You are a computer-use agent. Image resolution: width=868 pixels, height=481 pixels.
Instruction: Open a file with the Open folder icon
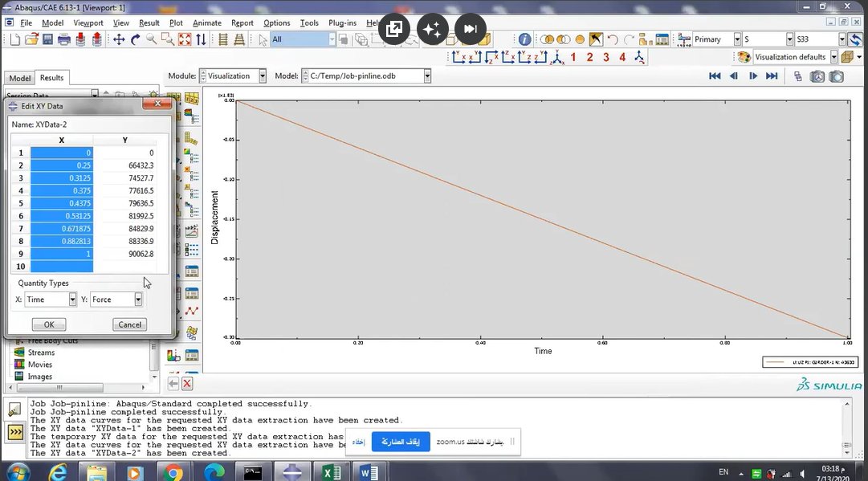[31, 39]
